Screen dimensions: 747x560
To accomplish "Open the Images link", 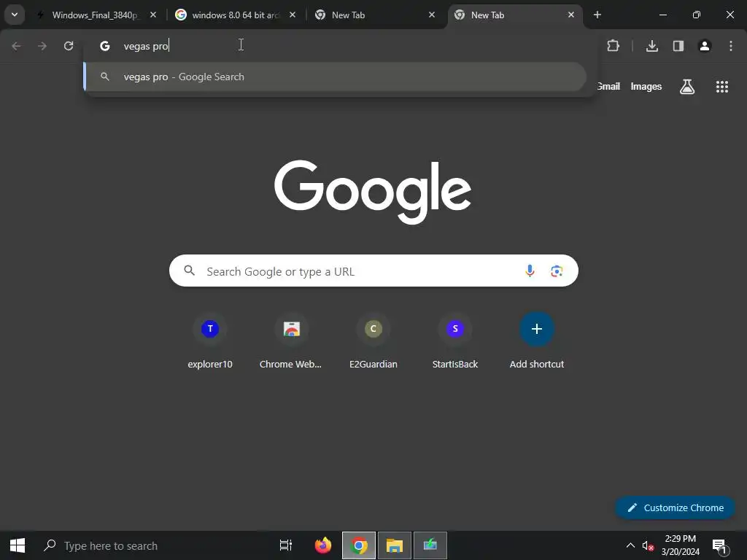I will point(646,86).
